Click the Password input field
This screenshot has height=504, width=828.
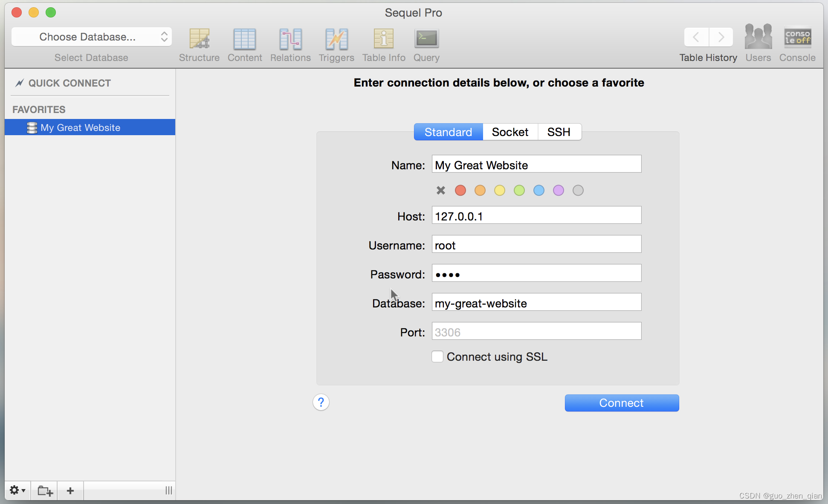click(536, 273)
